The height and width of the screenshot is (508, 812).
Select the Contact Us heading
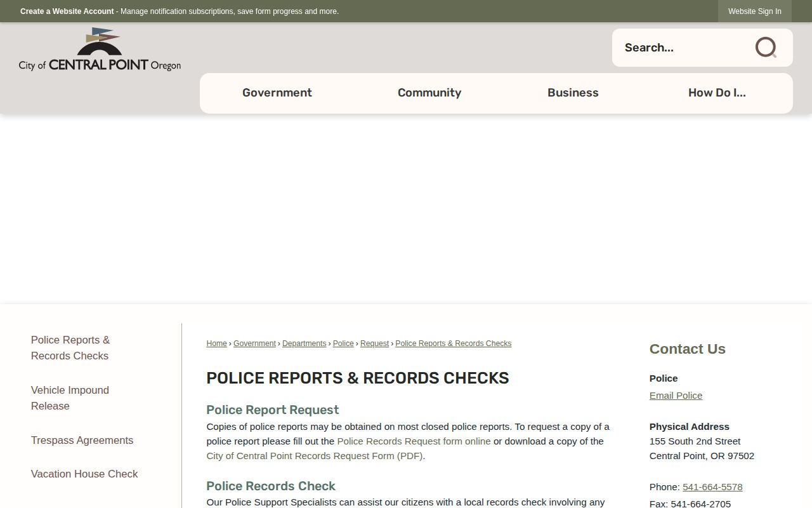pos(687,349)
